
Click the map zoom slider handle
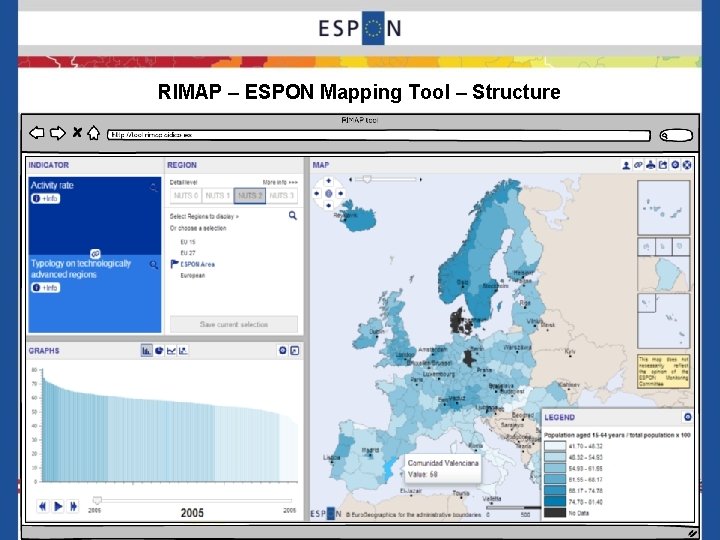[367, 180]
